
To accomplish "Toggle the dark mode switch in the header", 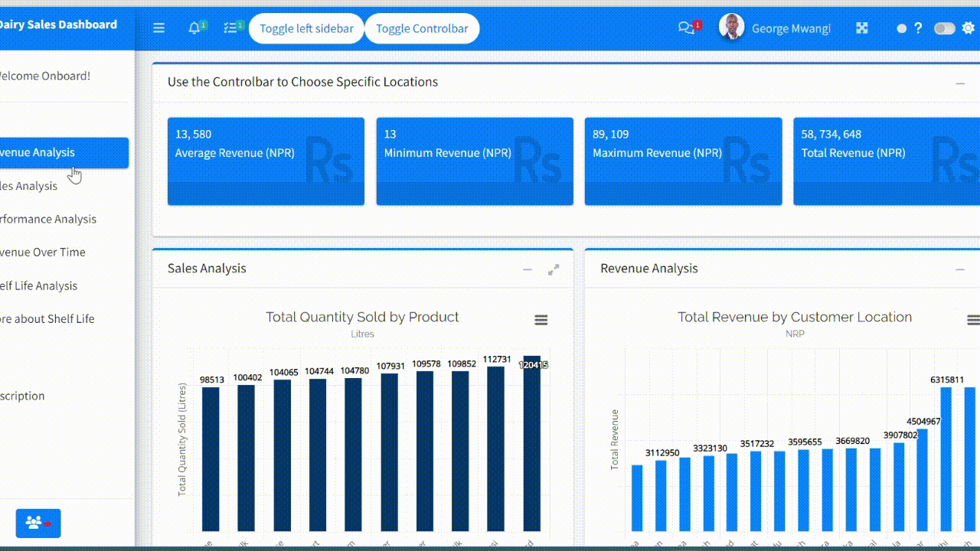I will pyautogui.click(x=944, y=28).
